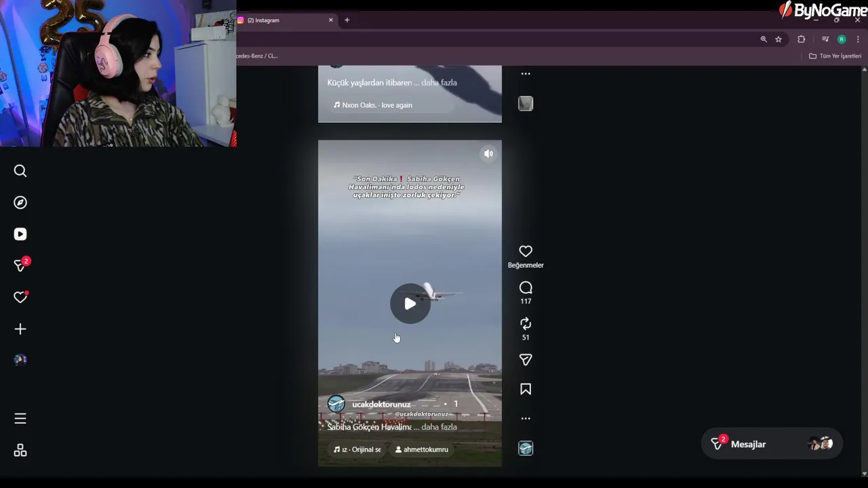Open more options dots beside current reel
The width and height of the screenshot is (868, 488).
point(526,419)
